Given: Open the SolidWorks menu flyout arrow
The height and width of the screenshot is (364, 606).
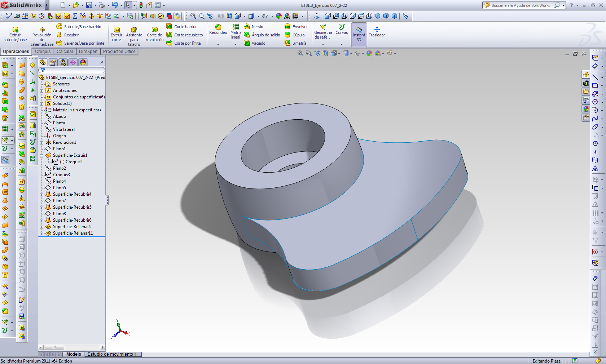Looking at the screenshot, I should [x=47, y=5].
